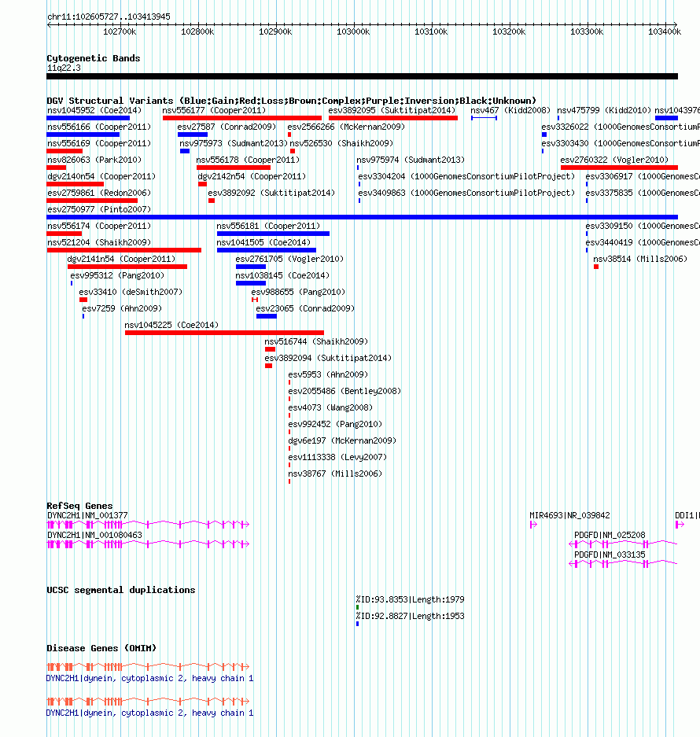Open the esv2750977 (Pinto2007) variant label
700x737 pixels.
[99, 209]
